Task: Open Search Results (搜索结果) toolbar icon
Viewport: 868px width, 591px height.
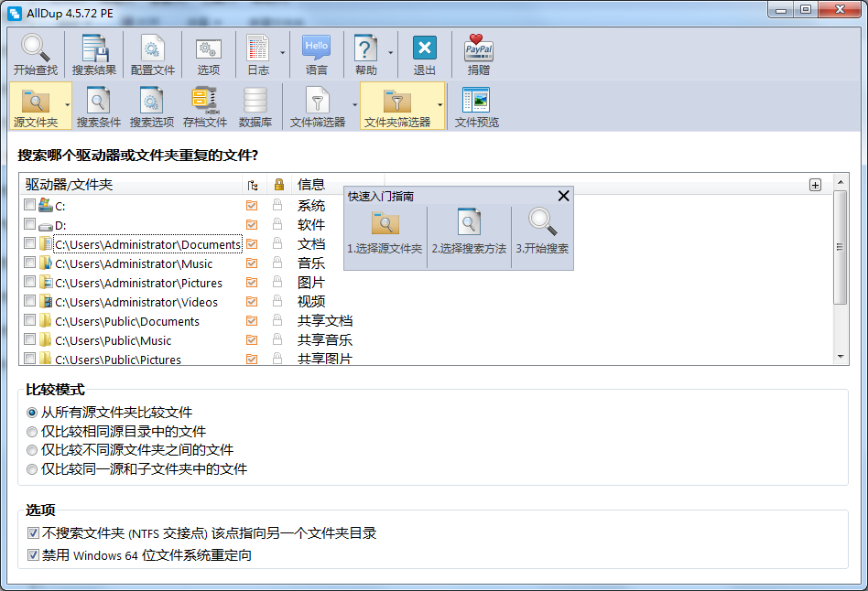Action: point(94,49)
